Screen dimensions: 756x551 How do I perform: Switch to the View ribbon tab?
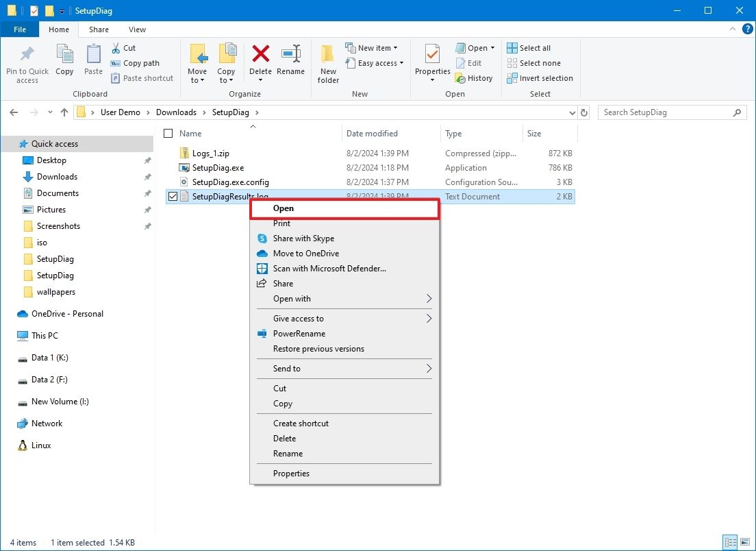pos(137,29)
